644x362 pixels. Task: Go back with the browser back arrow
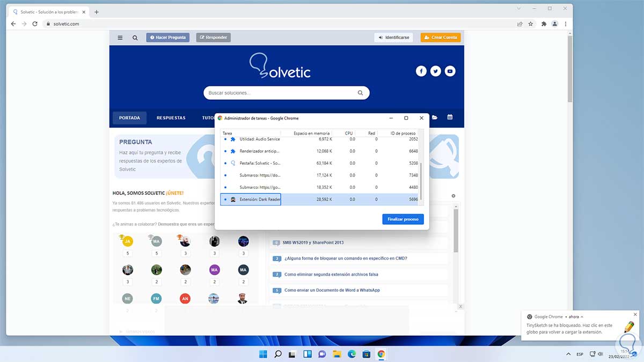point(13,24)
